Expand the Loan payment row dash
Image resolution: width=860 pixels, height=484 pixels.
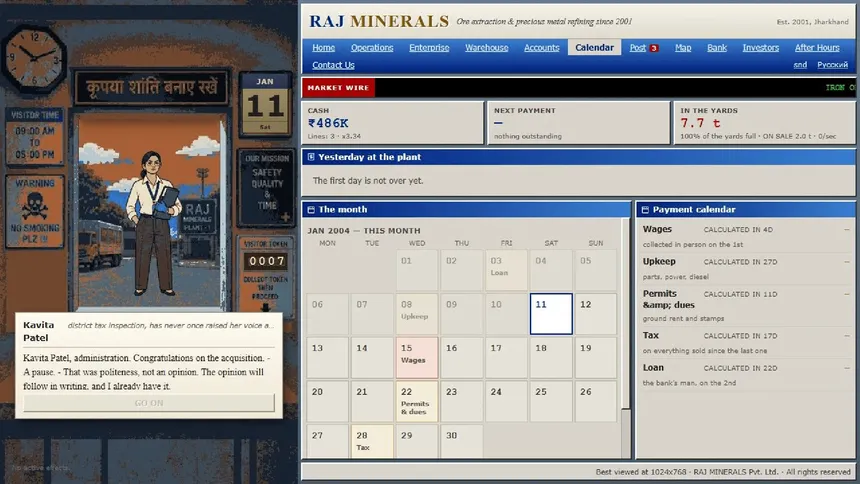click(846, 368)
